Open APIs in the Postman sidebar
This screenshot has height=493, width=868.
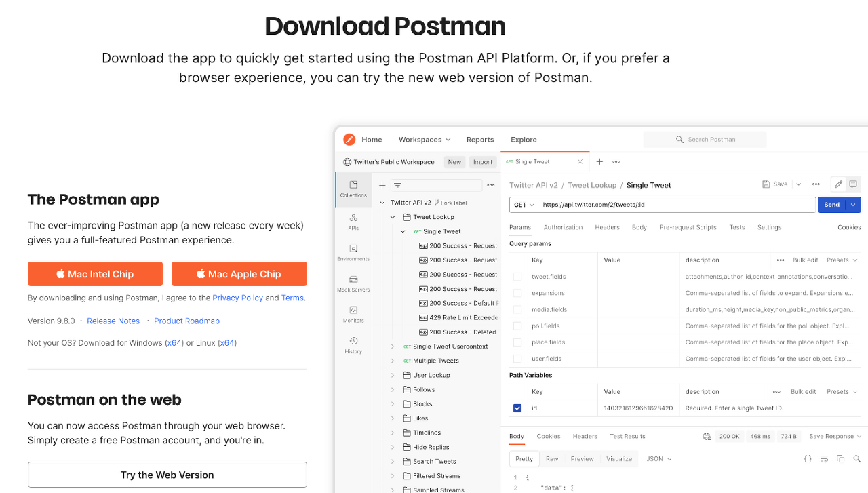tap(353, 222)
